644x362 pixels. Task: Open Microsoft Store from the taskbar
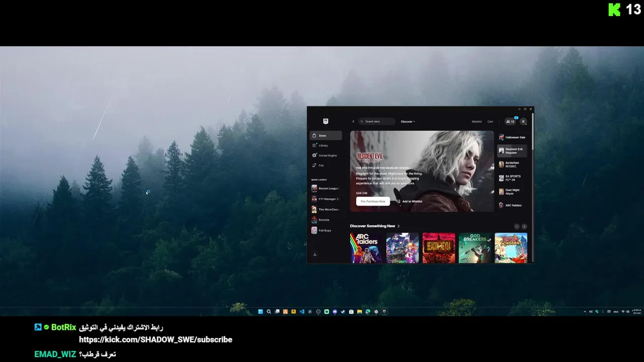pyautogui.click(x=351, y=312)
